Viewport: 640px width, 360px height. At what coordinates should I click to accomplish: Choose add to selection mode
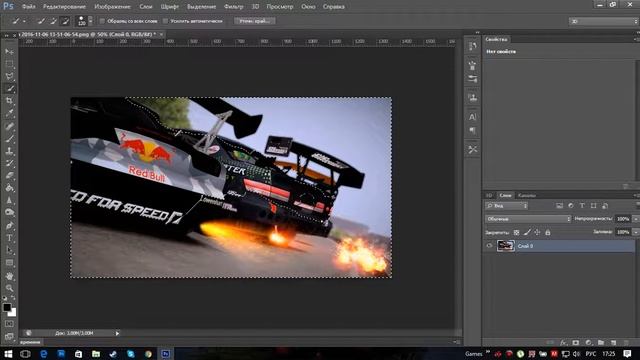coord(53,21)
